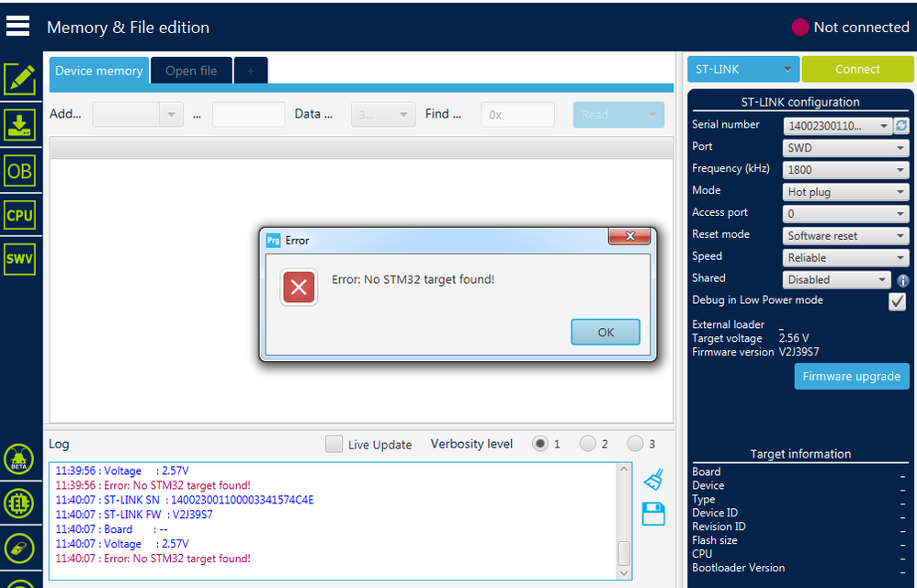Open the EL external loader chip icon
This screenshot has width=917, height=588.
click(x=19, y=503)
